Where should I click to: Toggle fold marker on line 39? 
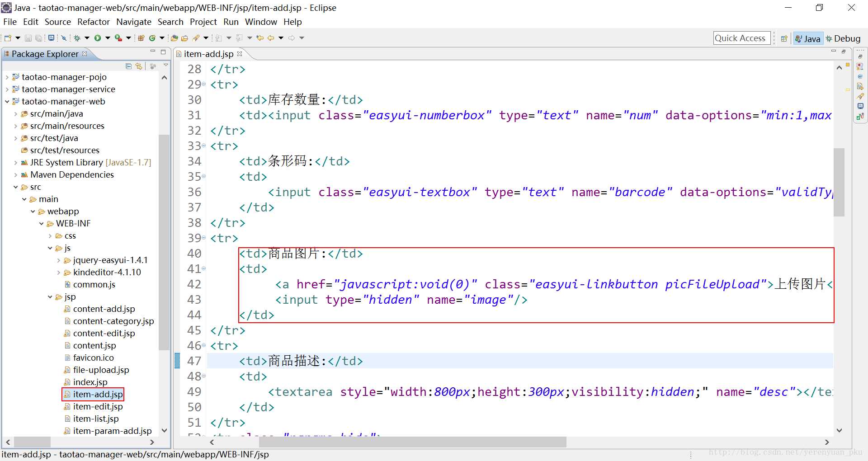(x=203, y=238)
